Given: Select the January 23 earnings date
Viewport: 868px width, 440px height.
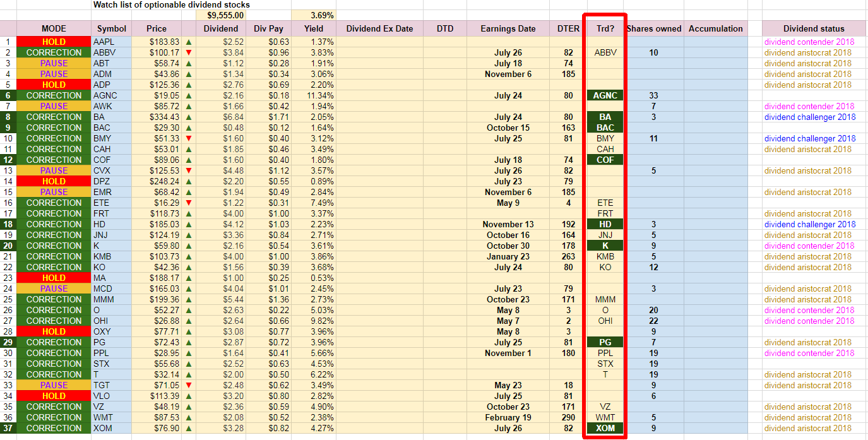Looking at the screenshot, I should (508, 256).
